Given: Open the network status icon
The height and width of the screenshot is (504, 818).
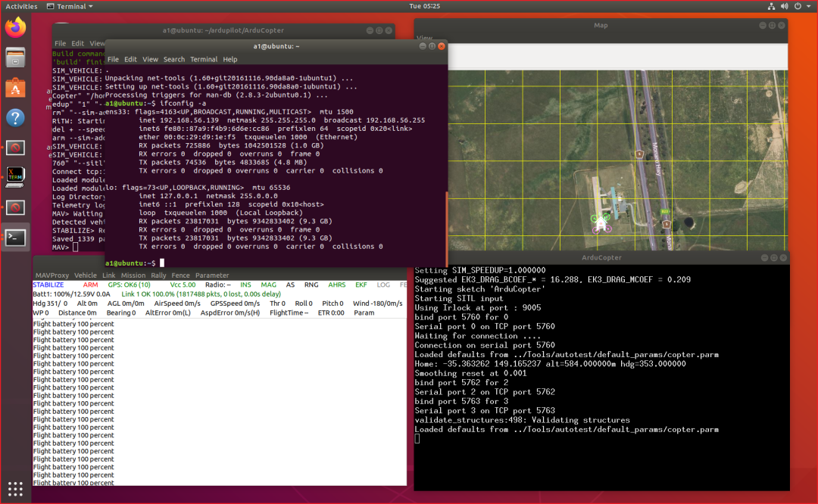Looking at the screenshot, I should click(771, 6).
